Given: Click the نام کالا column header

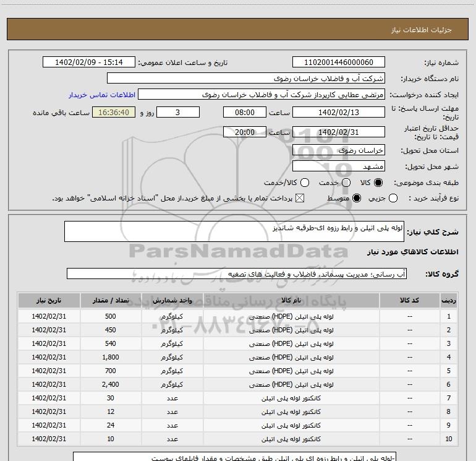Looking at the screenshot, I should 291,300.
